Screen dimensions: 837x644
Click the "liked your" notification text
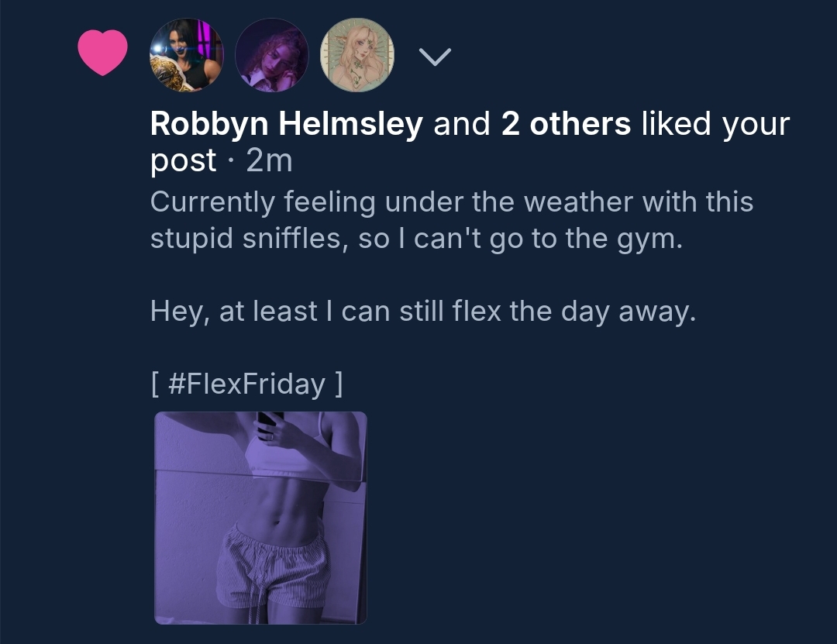tap(715, 124)
